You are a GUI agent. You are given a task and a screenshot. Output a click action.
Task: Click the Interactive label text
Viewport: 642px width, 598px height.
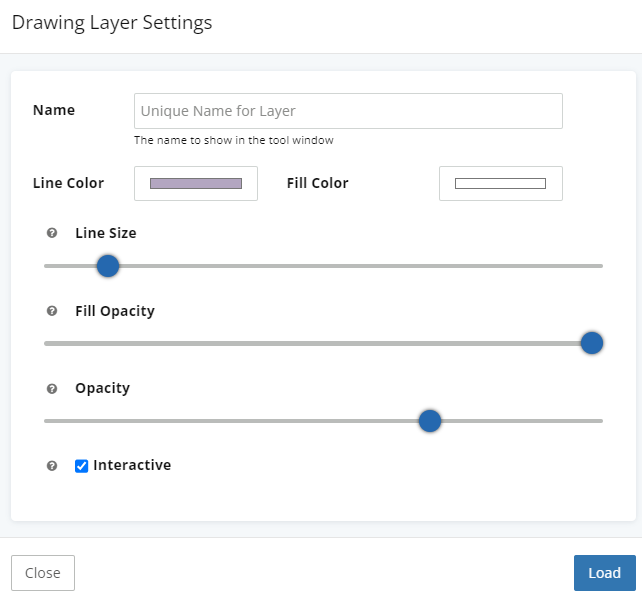tap(132, 465)
